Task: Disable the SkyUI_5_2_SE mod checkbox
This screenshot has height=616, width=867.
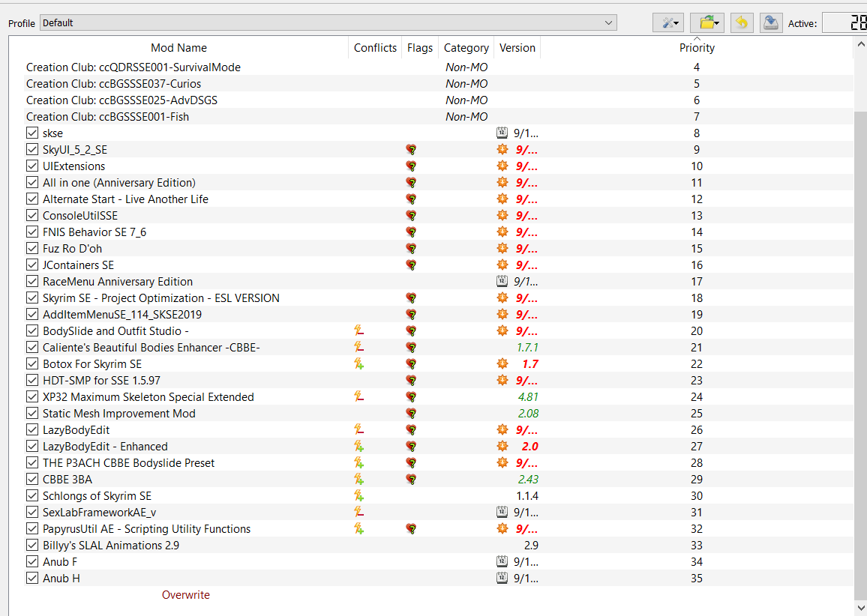Action: pyautogui.click(x=32, y=150)
